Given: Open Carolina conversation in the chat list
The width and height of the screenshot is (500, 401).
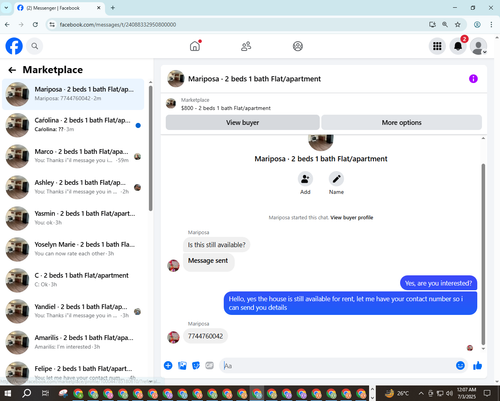Looking at the screenshot, I should 73,125.
